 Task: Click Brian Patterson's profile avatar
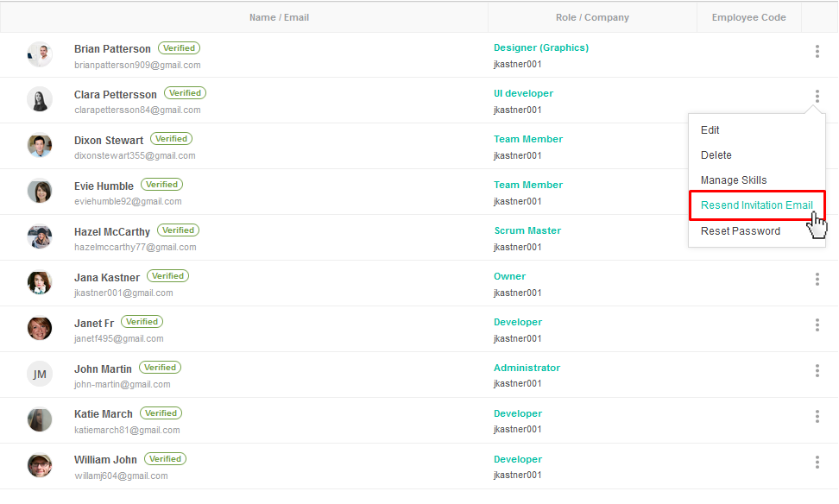coord(40,54)
